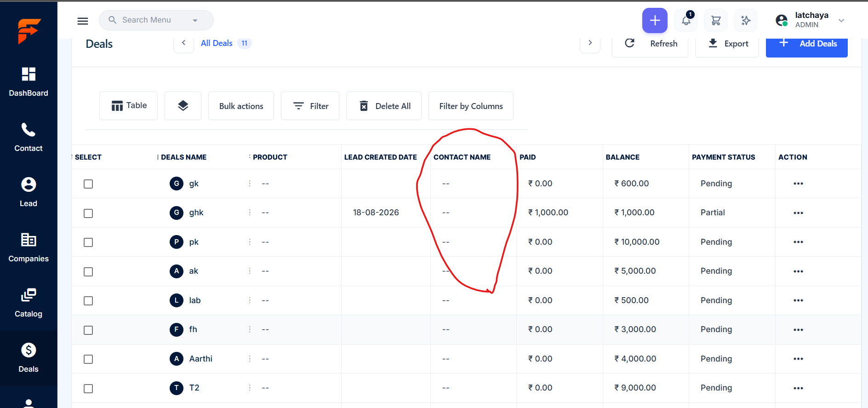
Task: Select Deals in the sidebar
Action: coord(29,358)
